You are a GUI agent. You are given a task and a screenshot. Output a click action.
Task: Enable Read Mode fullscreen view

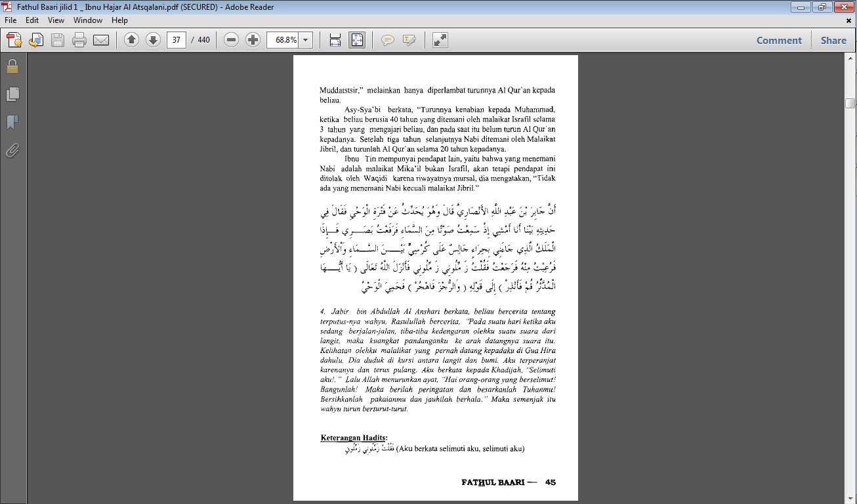point(439,40)
